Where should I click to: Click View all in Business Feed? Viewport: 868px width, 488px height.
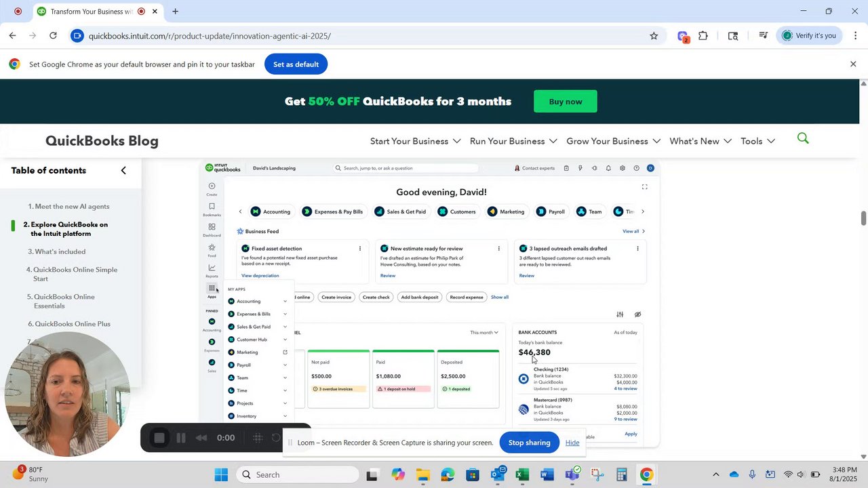pyautogui.click(x=633, y=232)
